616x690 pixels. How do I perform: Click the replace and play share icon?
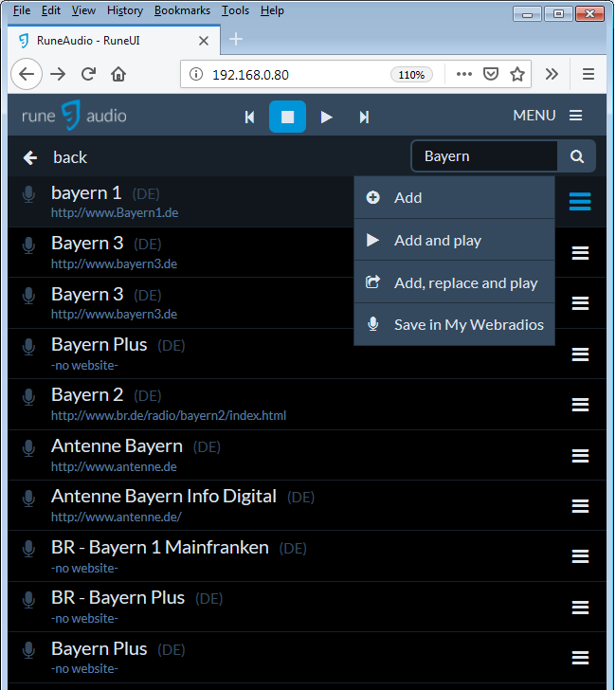[x=372, y=282]
